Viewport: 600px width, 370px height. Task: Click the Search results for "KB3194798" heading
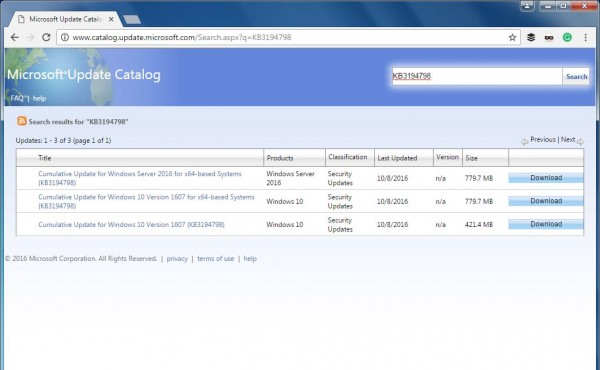(x=78, y=122)
